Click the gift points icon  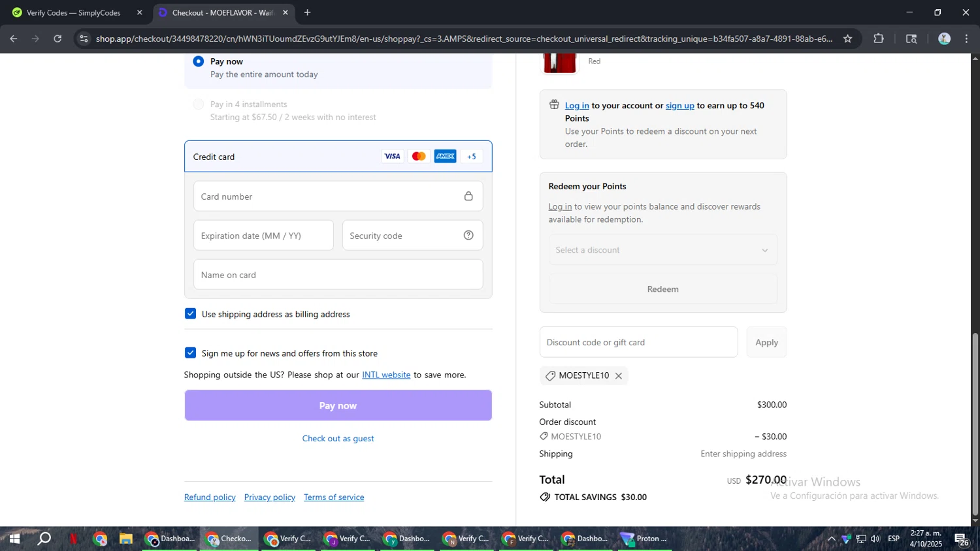click(x=554, y=105)
